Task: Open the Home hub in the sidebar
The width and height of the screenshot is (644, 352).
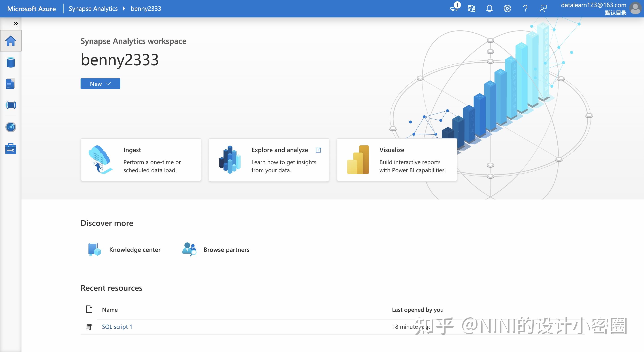Action: (11, 40)
